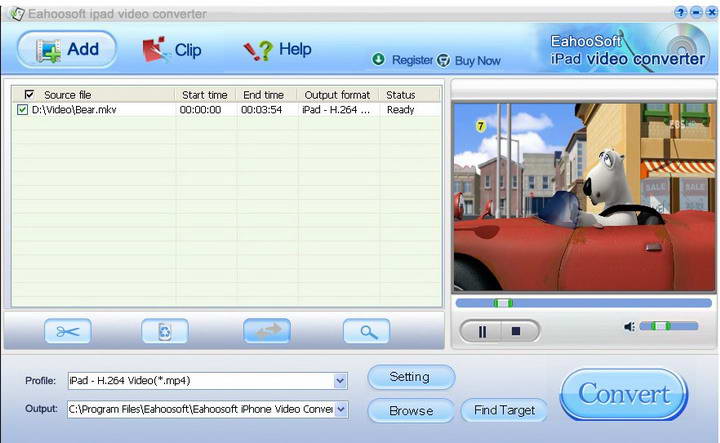This screenshot has width=720, height=443.
Task: Minimize the converter window
Action: point(696,12)
